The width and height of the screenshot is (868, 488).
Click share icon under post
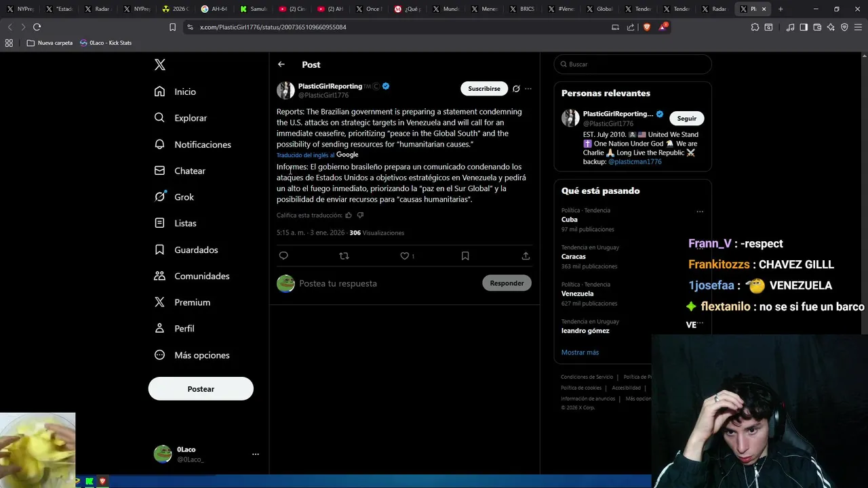click(526, 256)
